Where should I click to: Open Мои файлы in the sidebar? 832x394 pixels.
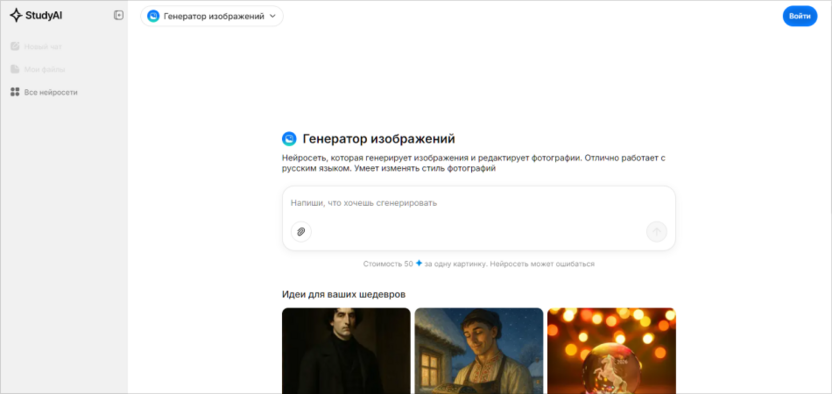click(x=38, y=69)
